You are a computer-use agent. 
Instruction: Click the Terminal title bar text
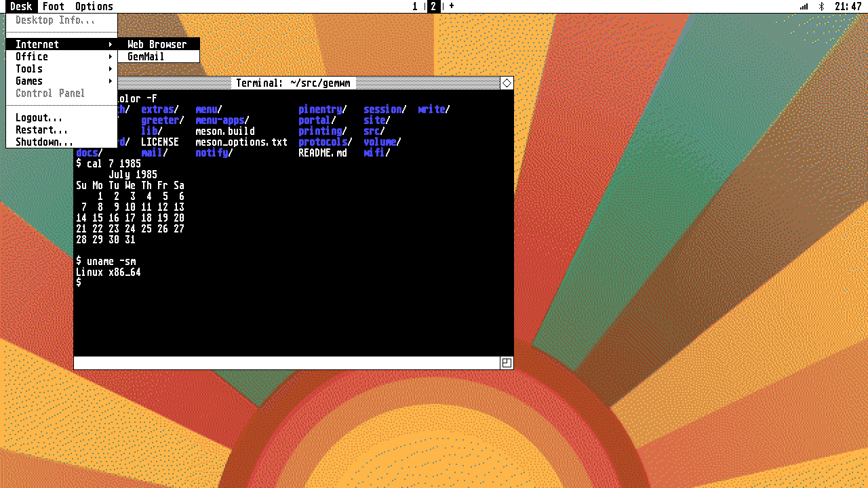tap(293, 83)
